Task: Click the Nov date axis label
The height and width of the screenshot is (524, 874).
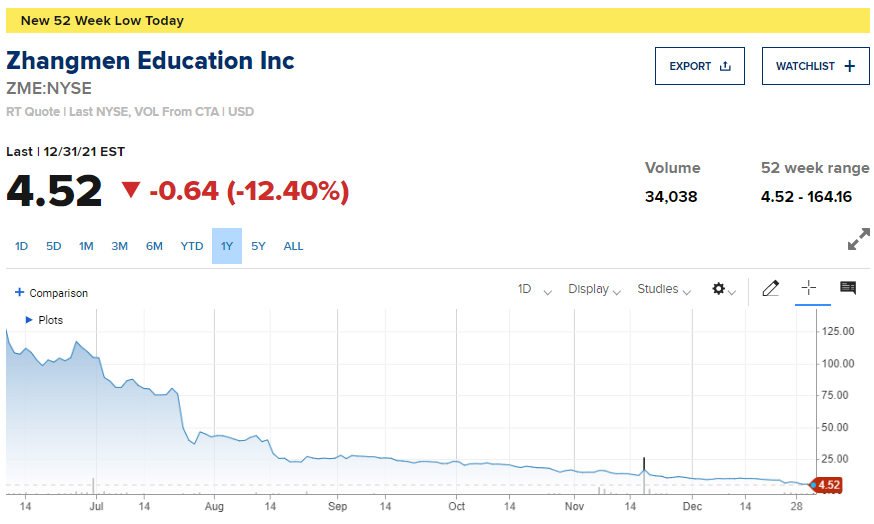Action: tap(574, 506)
